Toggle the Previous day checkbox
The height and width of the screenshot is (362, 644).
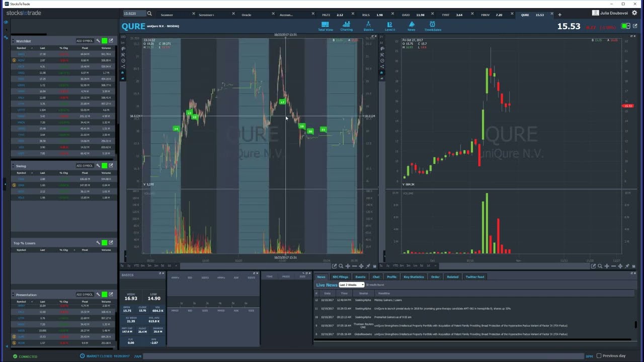click(x=599, y=356)
